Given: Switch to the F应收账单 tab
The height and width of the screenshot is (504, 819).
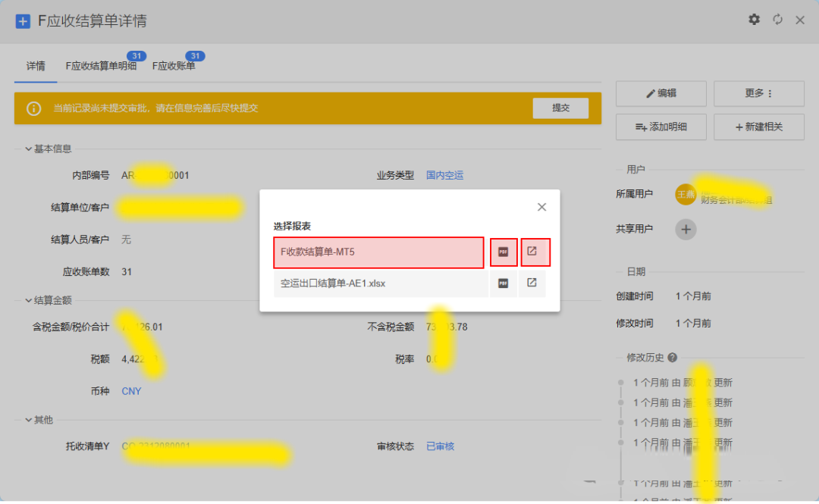Looking at the screenshot, I should 174,67.
